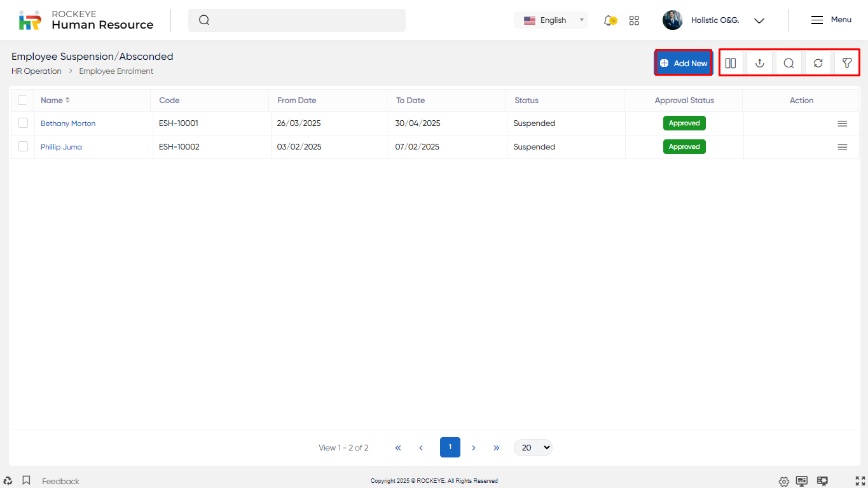Viewport: 868px width, 488px height.
Task: Open Bethany Morton employee link
Action: (x=68, y=123)
